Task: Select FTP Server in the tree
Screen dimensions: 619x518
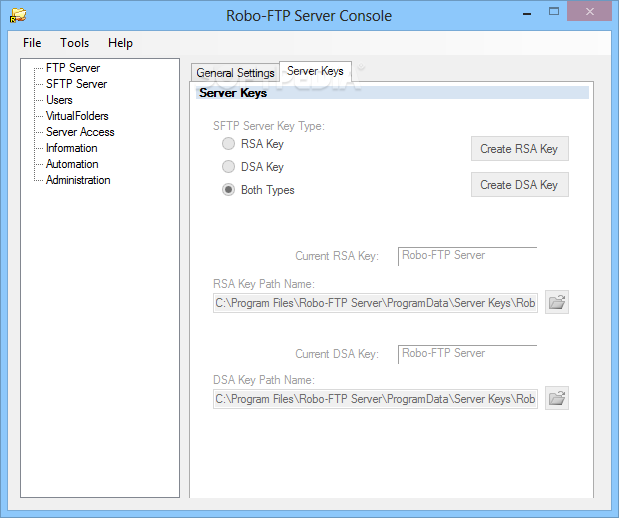Action: click(73, 68)
